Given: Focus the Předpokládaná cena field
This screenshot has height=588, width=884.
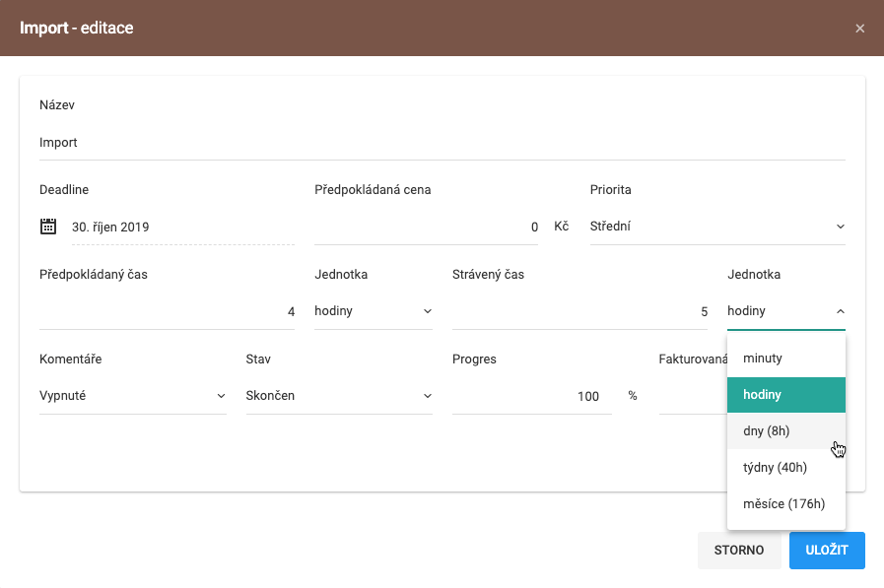Looking at the screenshot, I should (426, 227).
